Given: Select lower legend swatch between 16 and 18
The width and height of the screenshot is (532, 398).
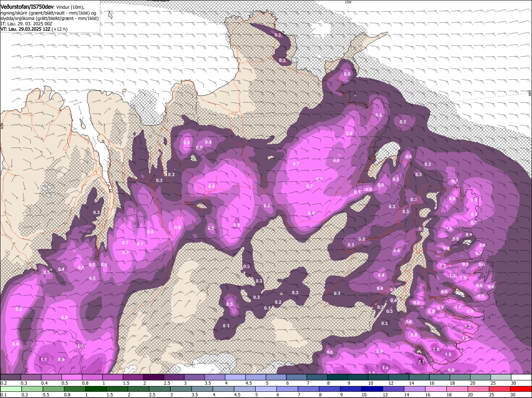Looking at the screenshot, I should coord(436,388).
